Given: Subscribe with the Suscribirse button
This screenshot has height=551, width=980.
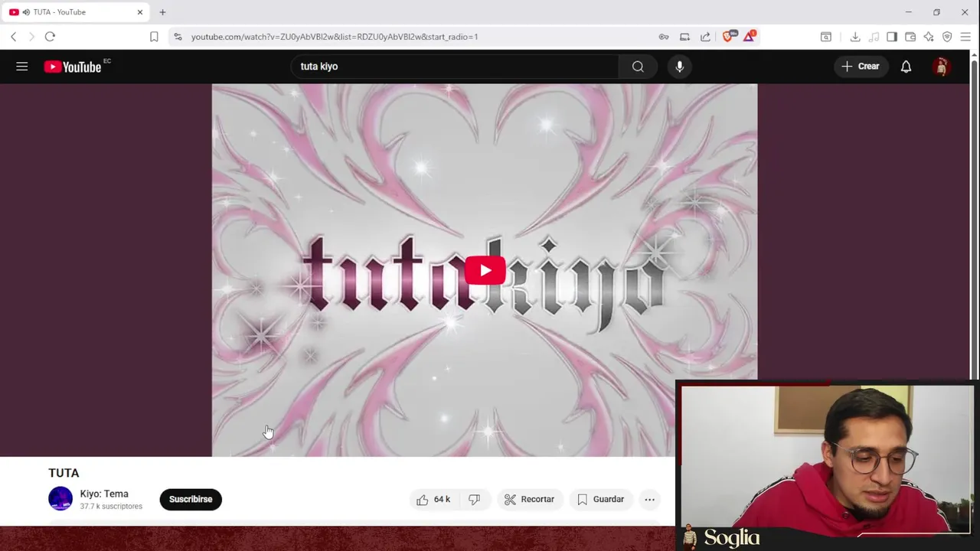Looking at the screenshot, I should (x=191, y=499).
